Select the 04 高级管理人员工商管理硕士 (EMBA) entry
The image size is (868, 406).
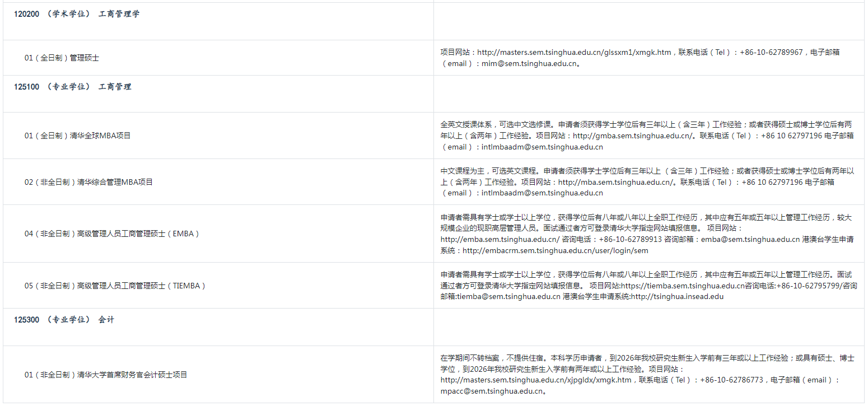pyautogui.click(x=112, y=234)
